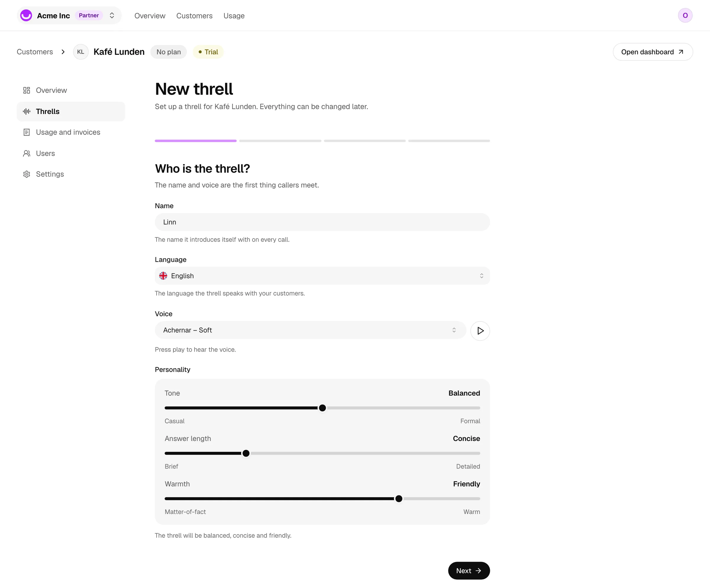Open the Language dropdown showing English
The image size is (710, 588).
[322, 276]
